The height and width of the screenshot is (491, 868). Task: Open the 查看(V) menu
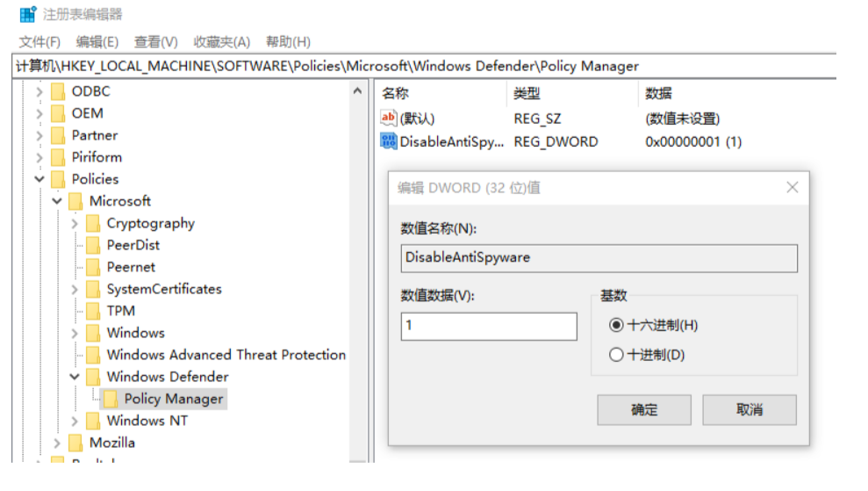point(155,41)
